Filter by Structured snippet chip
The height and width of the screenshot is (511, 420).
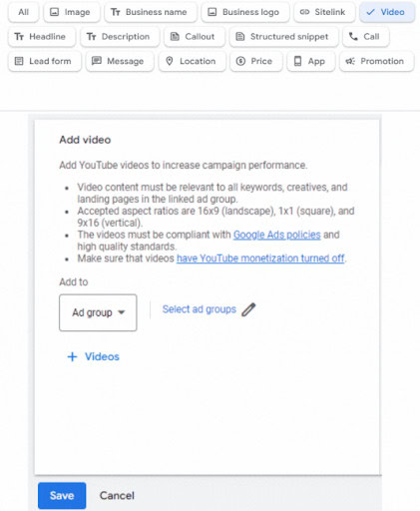[x=284, y=37]
